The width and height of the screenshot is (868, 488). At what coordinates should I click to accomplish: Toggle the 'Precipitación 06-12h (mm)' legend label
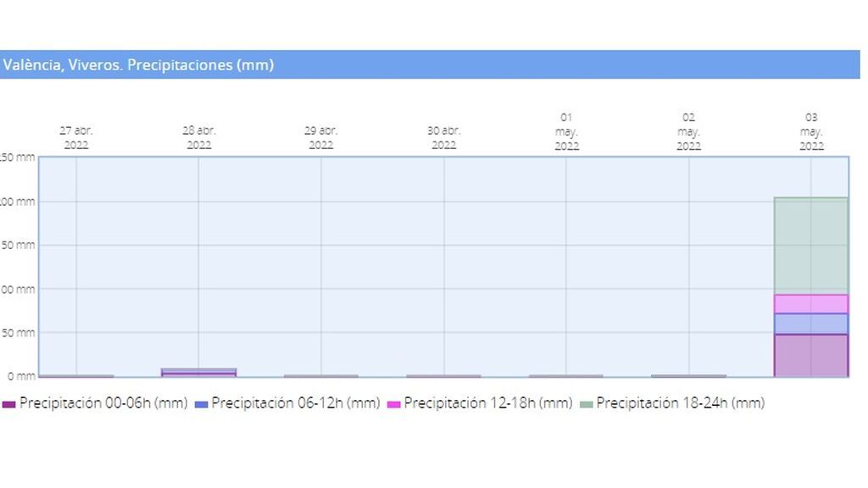pos(296,402)
